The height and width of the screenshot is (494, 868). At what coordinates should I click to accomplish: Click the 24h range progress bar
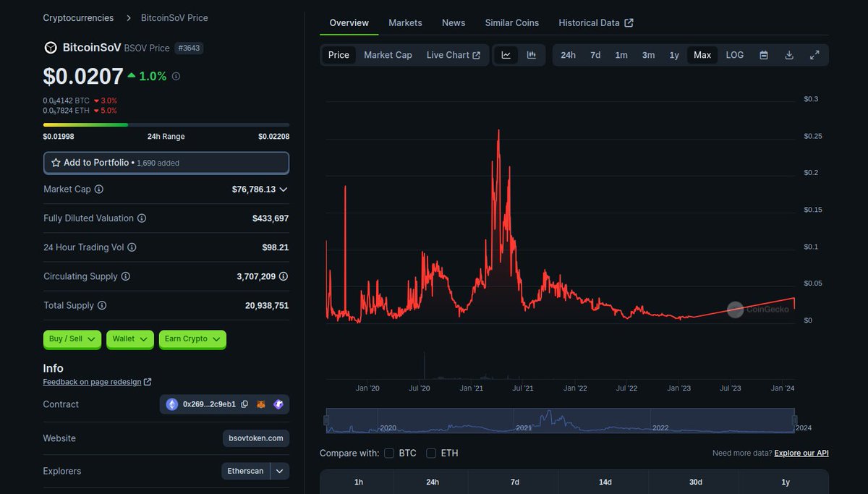(166, 125)
